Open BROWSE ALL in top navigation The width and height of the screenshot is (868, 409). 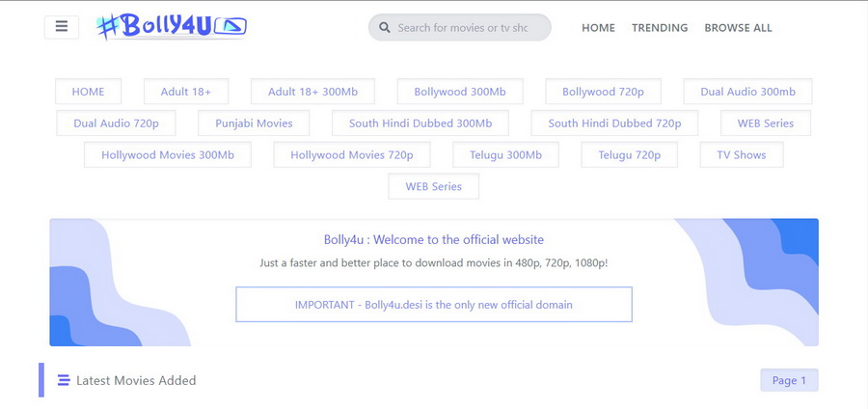(738, 28)
